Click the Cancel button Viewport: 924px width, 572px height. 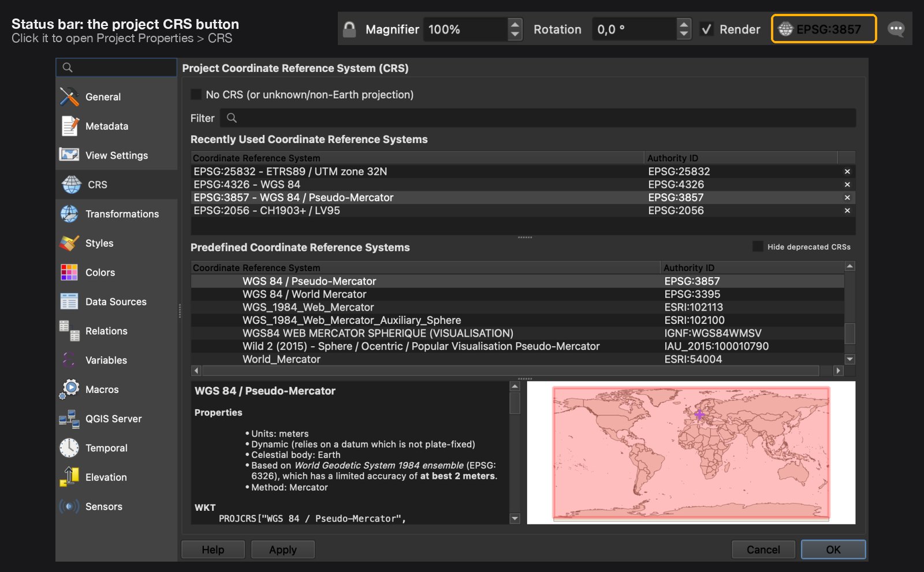point(763,549)
